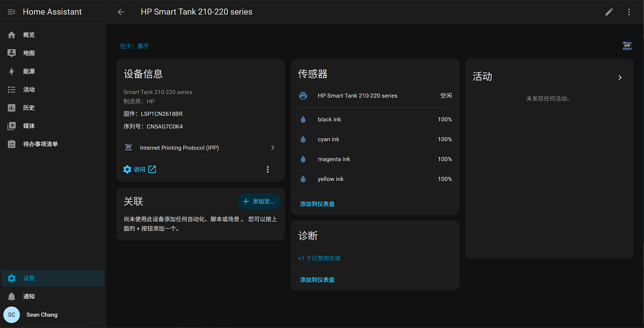
Task: Click the IPP icon in device info row
Action: pyautogui.click(x=129, y=148)
